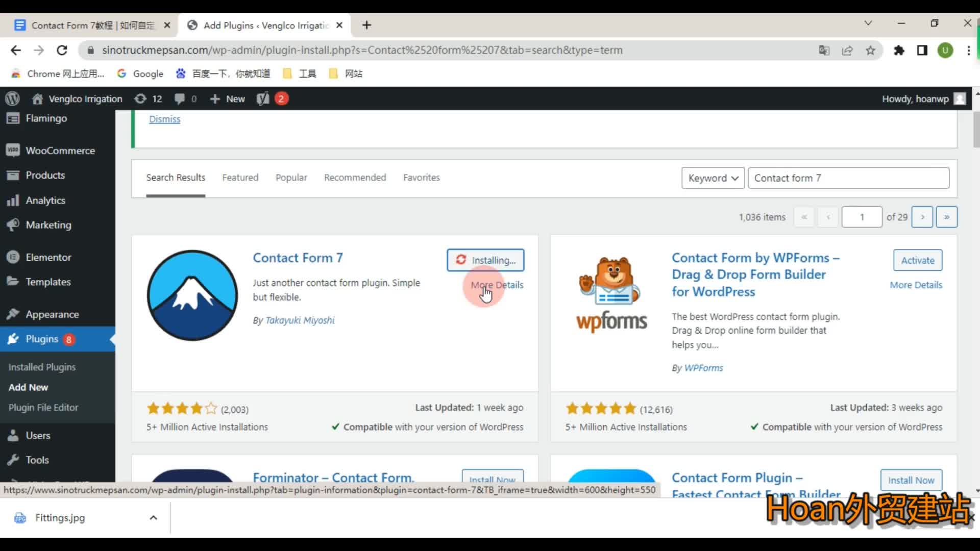
Task: Activate the WPForms plugin
Action: tap(917, 260)
